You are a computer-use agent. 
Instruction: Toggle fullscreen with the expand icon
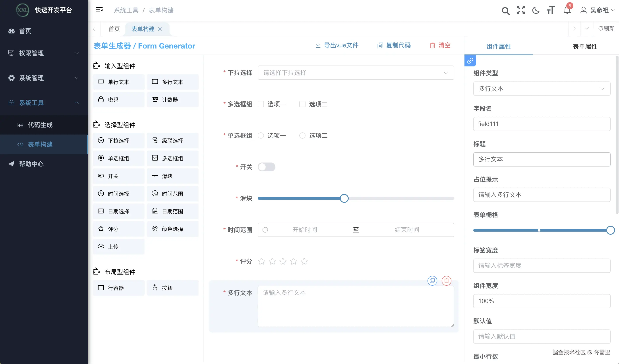[x=521, y=10]
